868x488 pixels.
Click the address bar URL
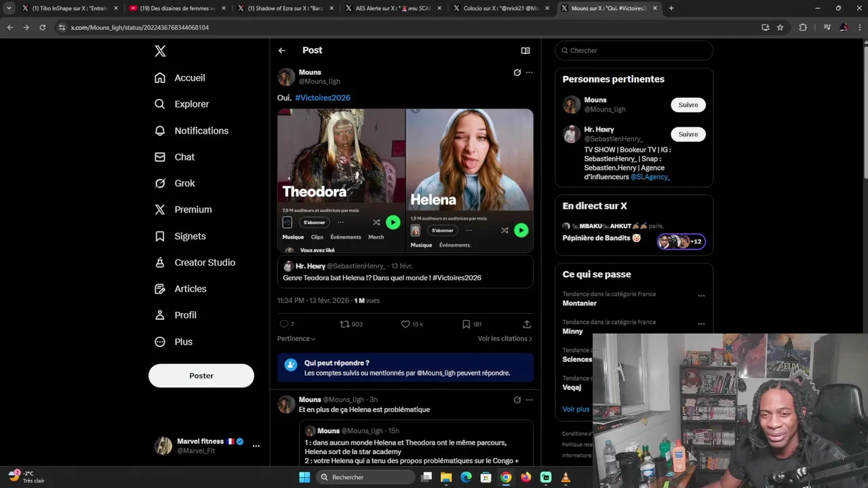click(140, 28)
